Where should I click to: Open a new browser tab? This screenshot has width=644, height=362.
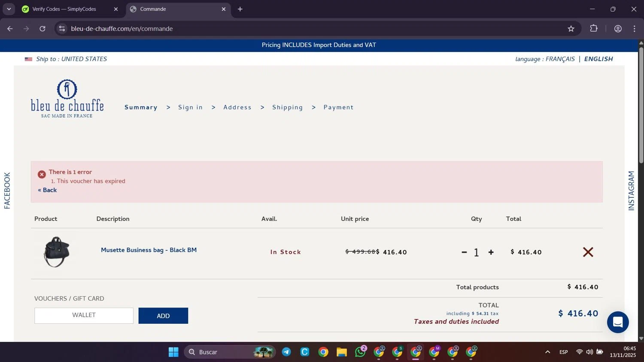coord(240,9)
